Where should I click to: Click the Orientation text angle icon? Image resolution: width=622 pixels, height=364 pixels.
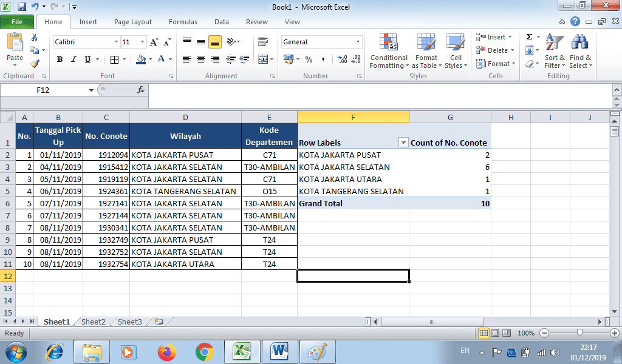[231, 42]
